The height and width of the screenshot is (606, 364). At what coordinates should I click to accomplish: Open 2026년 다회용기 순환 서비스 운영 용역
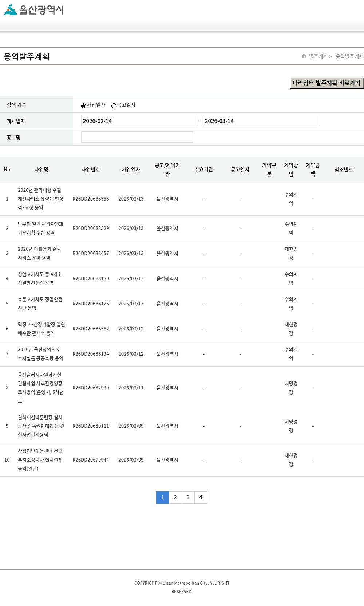(x=39, y=253)
